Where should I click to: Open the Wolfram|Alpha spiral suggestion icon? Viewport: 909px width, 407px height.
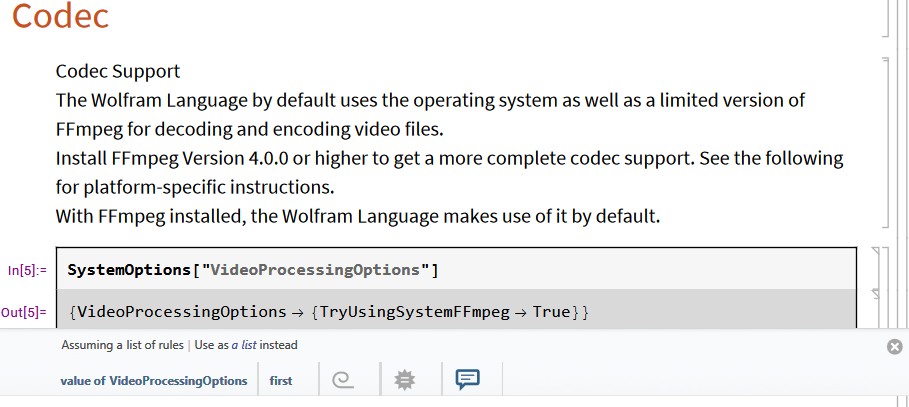click(x=343, y=380)
